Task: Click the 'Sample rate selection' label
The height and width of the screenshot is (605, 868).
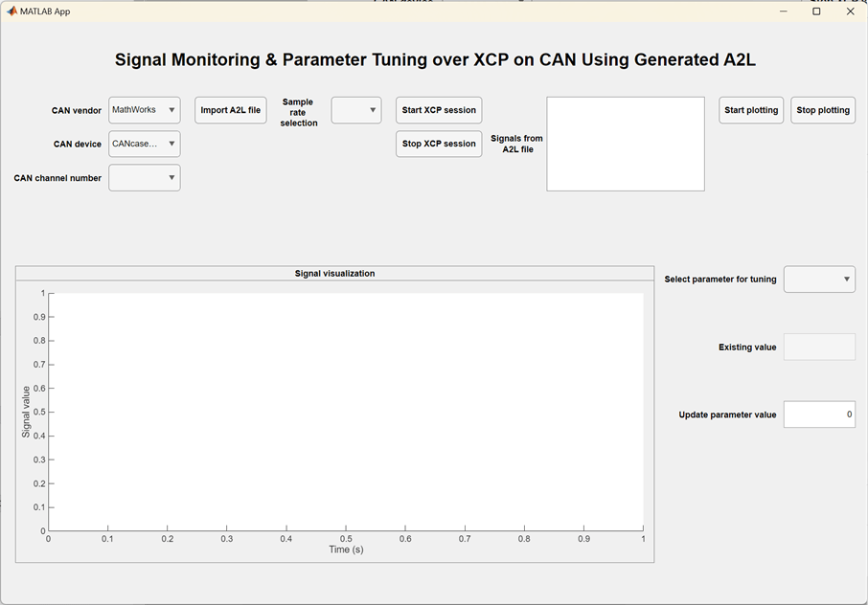Action: (298, 112)
